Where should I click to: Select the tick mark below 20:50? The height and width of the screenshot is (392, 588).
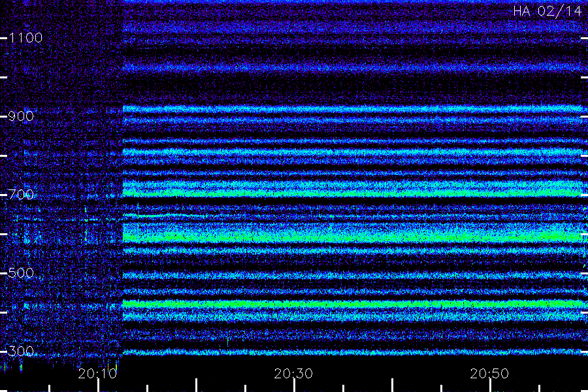pyautogui.click(x=490, y=385)
